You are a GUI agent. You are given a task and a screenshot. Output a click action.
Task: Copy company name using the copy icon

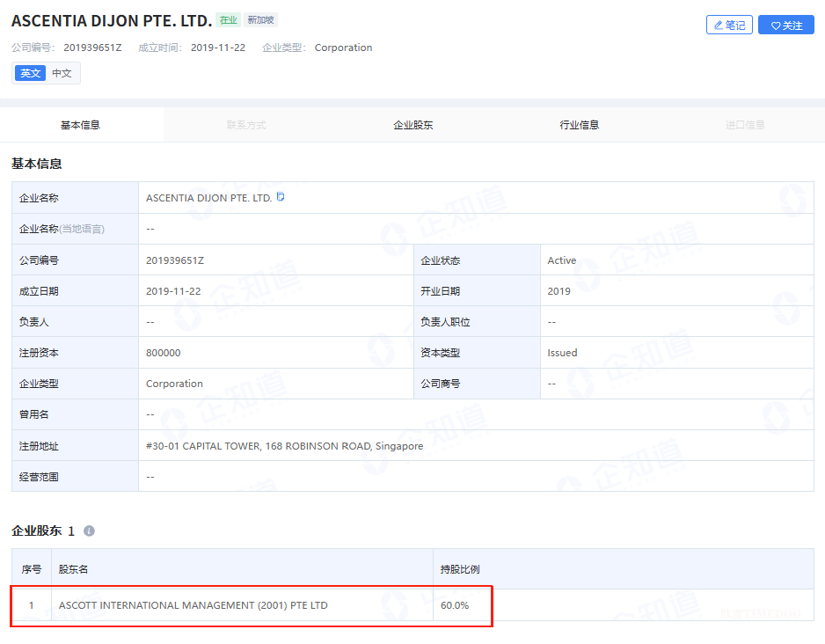[x=281, y=197]
